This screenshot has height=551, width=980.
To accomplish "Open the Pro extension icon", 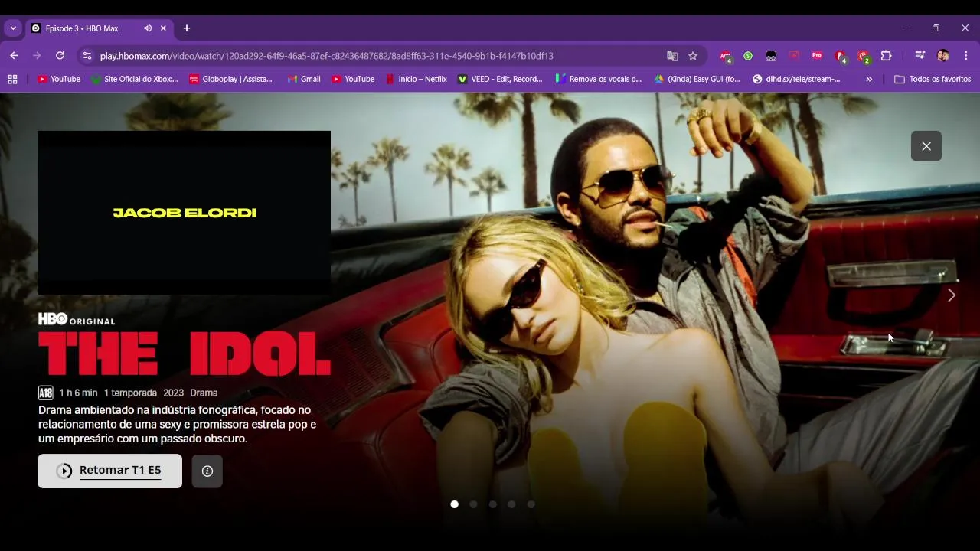I will coord(817,56).
